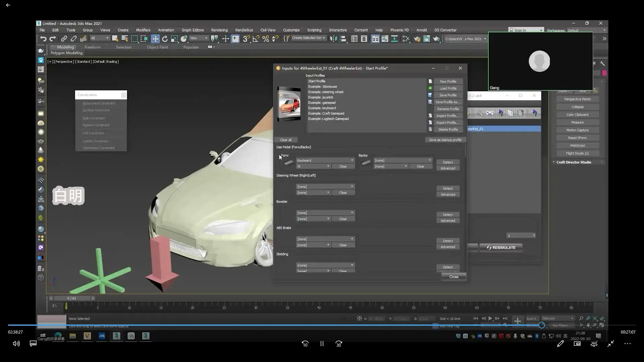Toggle the Angle Snap button
Viewport: 644px width, 362px height.
coord(256,39)
